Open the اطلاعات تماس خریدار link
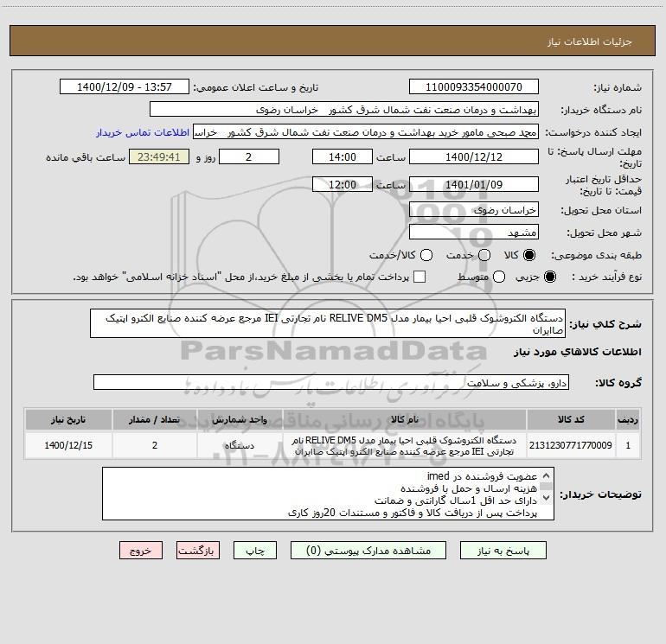 tap(143, 132)
